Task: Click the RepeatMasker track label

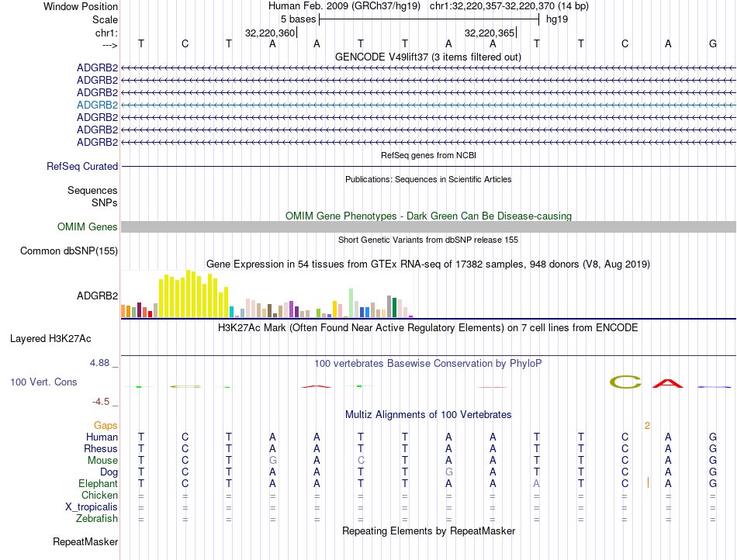Action: 85,541
